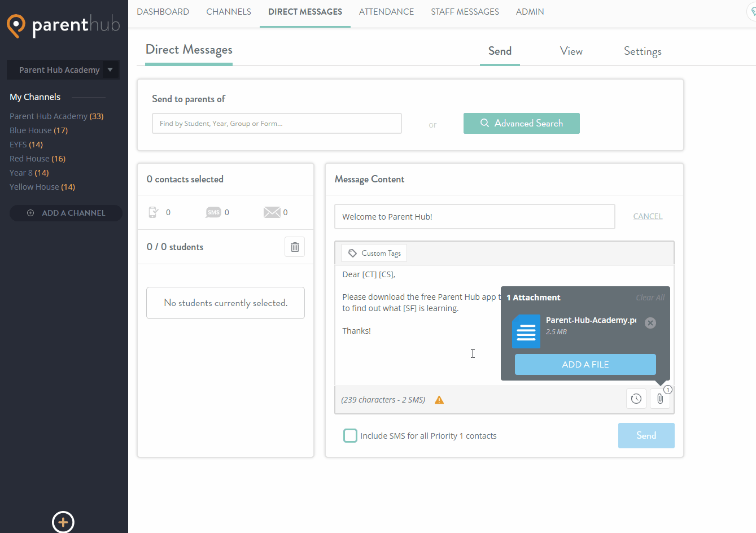Click the 'No students currently selected.' box
The image size is (756, 533).
pyautogui.click(x=225, y=303)
